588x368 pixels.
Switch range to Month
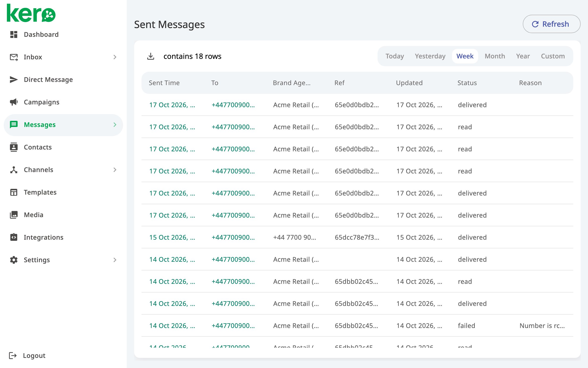[495, 56]
